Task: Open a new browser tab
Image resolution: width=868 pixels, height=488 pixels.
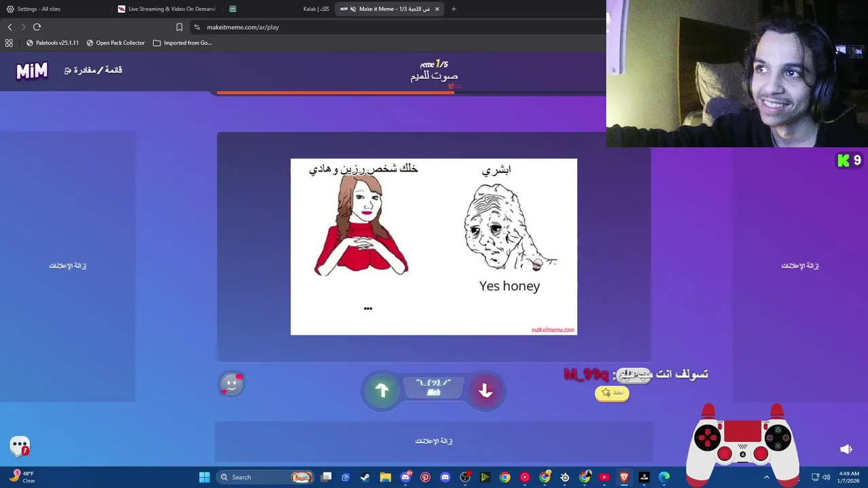Action: (454, 9)
